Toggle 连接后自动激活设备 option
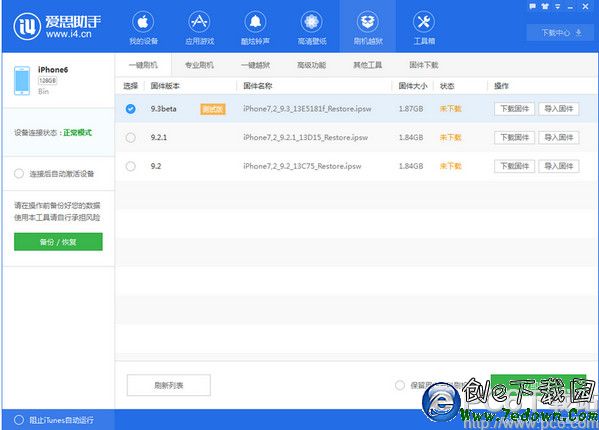The width and height of the screenshot is (599, 430). [x=19, y=174]
